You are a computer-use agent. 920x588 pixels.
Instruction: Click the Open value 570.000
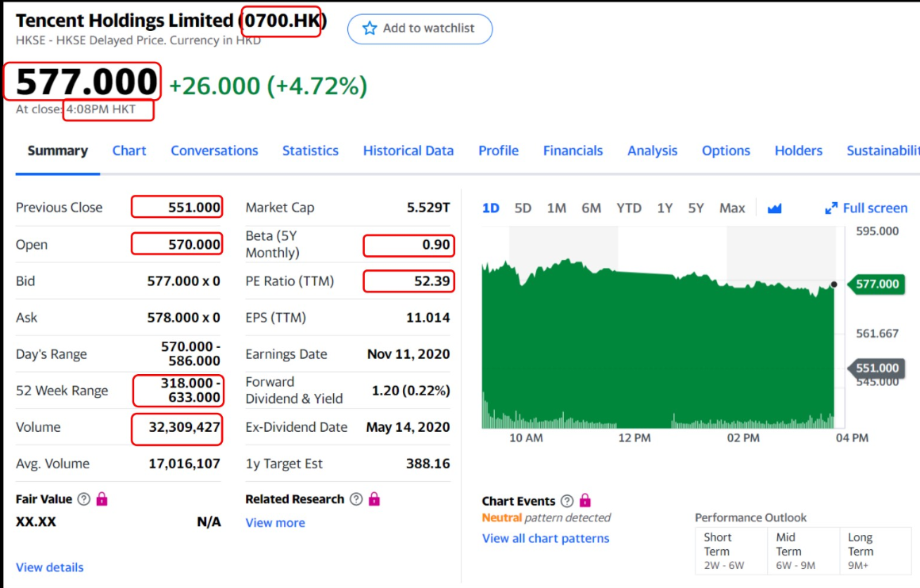[x=194, y=244]
